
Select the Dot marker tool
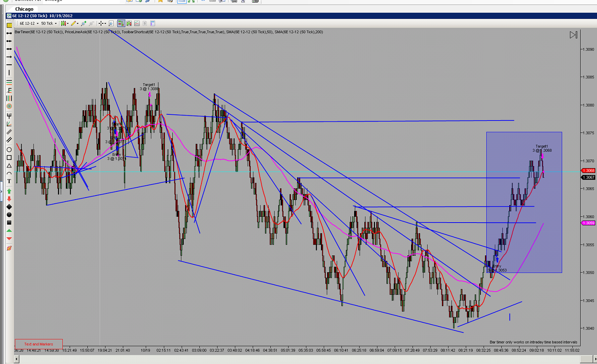pos(9,215)
